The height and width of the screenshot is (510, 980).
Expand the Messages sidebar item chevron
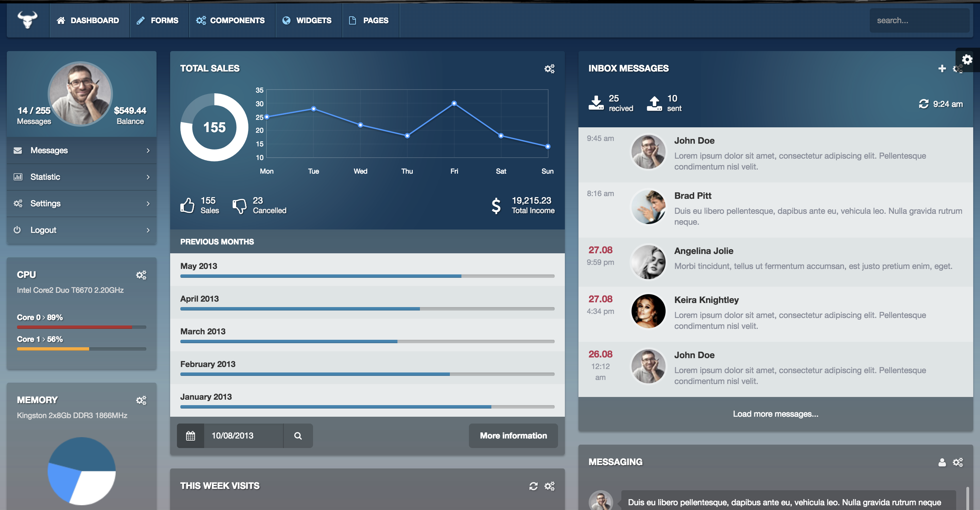148,151
